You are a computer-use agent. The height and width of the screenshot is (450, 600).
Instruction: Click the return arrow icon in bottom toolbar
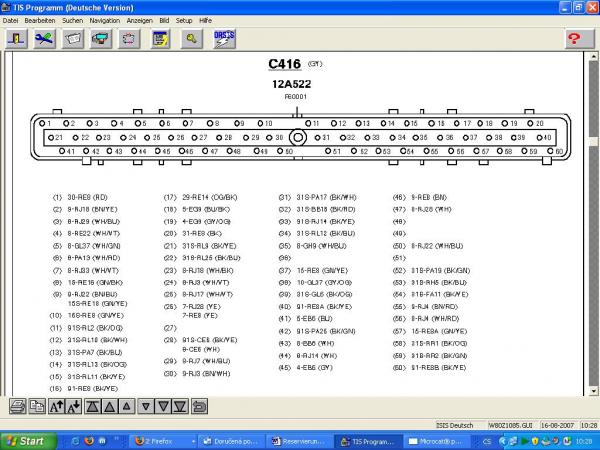(x=200, y=405)
